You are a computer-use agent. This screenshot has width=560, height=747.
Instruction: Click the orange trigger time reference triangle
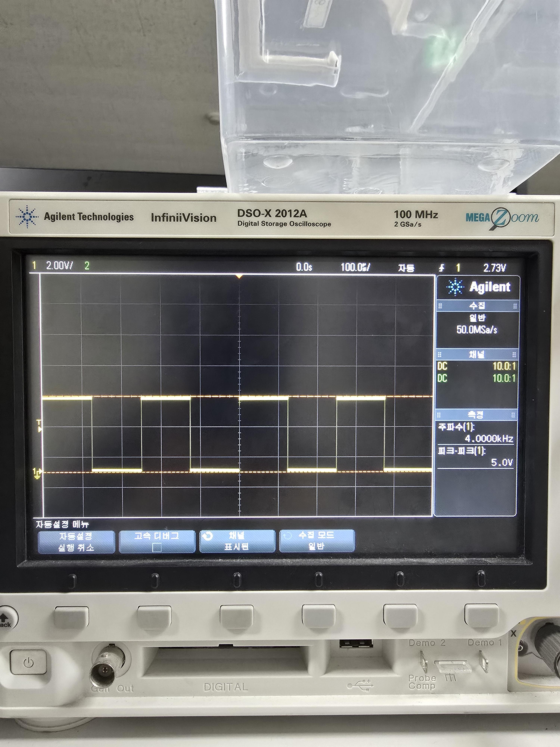[239, 276]
